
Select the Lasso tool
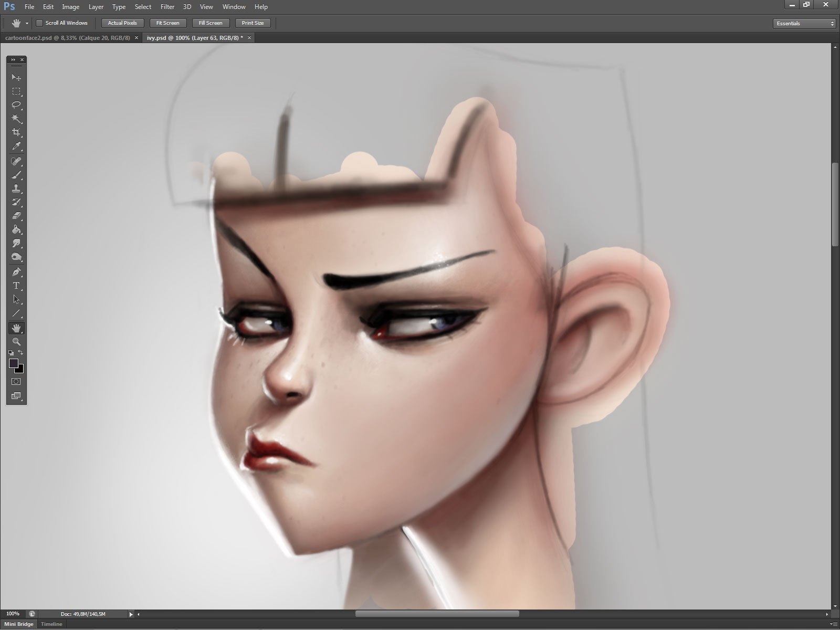(16, 105)
